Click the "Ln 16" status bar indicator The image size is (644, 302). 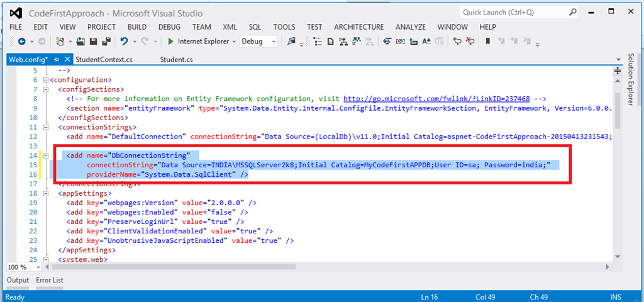430,297
